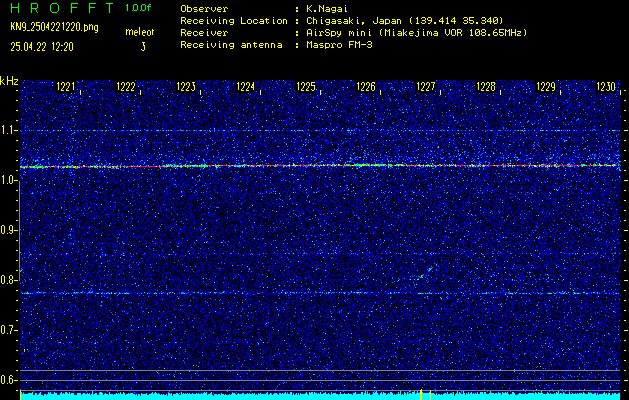Viewport: 629px width, 400px height.
Task: Click the HROFFT title text
Action: coord(63,8)
